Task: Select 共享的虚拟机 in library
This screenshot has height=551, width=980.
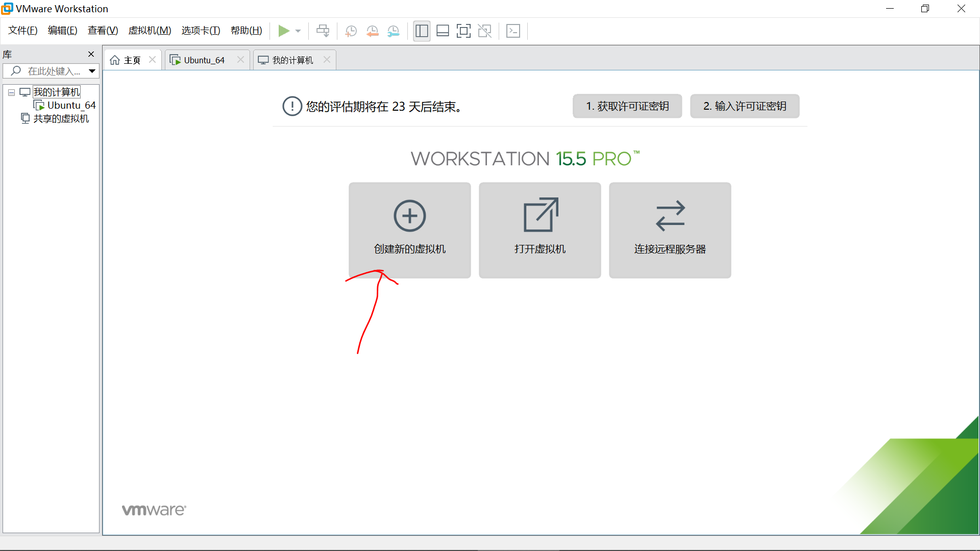Action: point(61,118)
